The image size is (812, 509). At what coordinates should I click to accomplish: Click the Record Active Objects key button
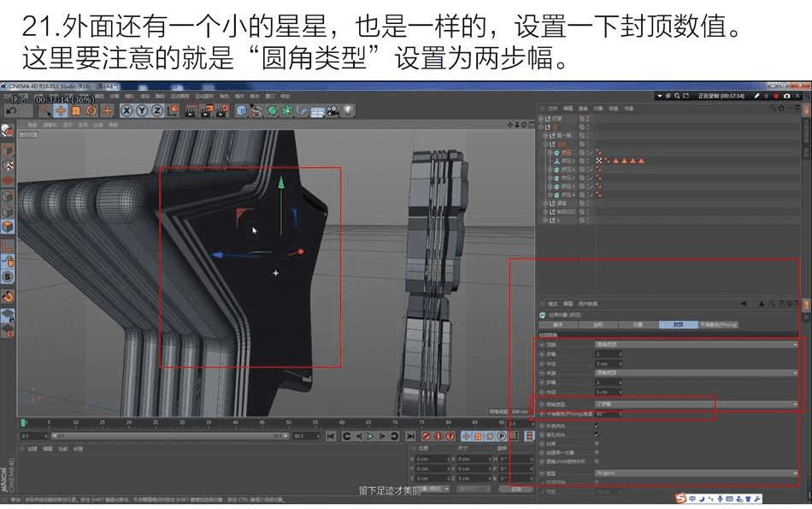click(x=427, y=436)
